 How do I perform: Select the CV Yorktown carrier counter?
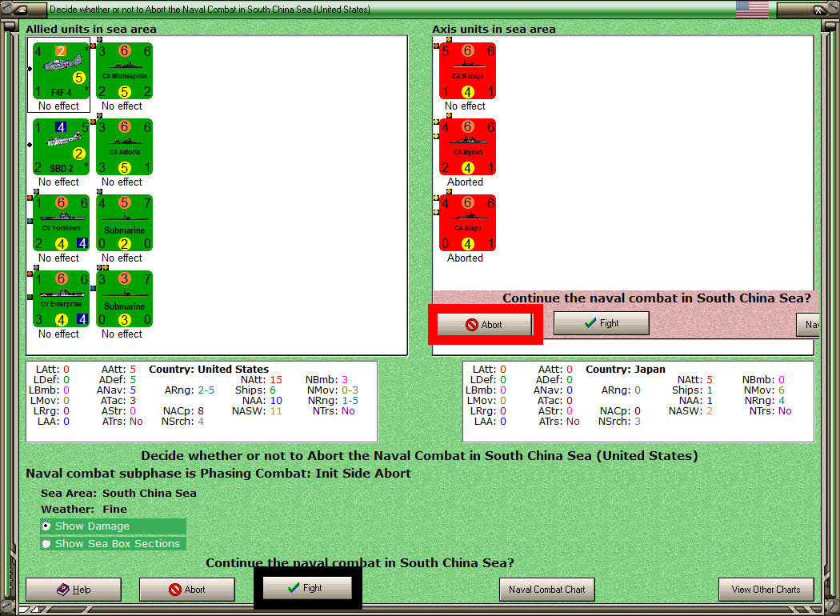pyautogui.click(x=61, y=223)
